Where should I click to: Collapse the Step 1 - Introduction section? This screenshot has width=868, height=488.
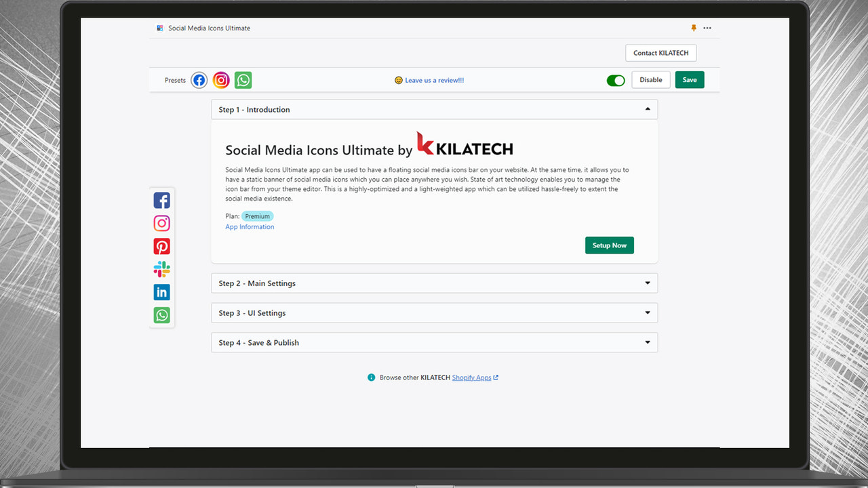click(646, 108)
